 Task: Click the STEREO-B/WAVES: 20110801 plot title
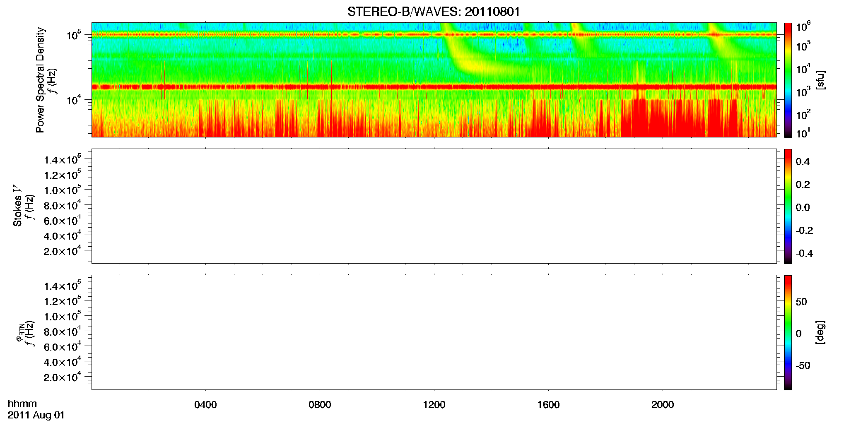pos(434,12)
